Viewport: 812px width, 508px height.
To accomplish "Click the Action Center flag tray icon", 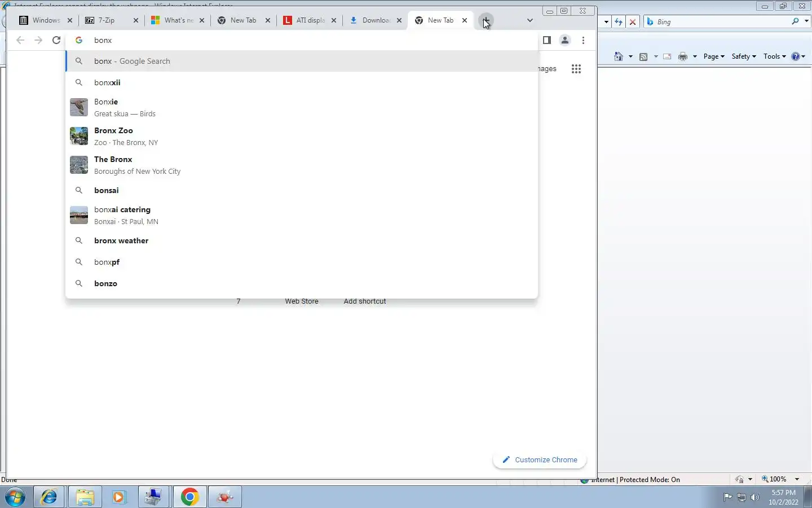I will pyautogui.click(x=728, y=497).
